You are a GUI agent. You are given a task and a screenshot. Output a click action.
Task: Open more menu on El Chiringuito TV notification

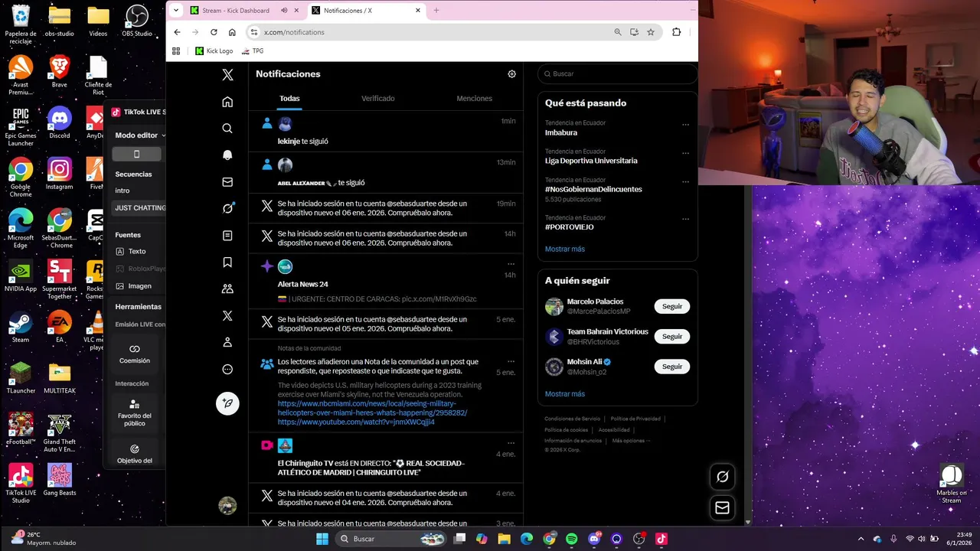coord(511,443)
